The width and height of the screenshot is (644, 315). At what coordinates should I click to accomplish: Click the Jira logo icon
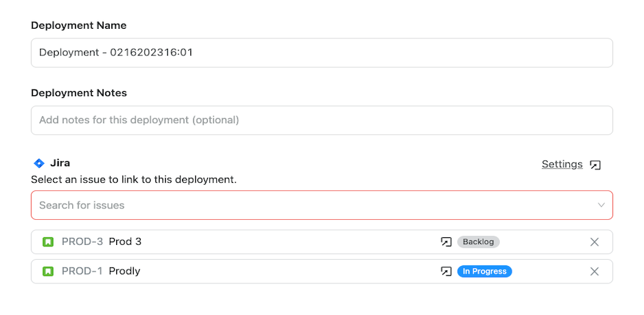(39, 164)
